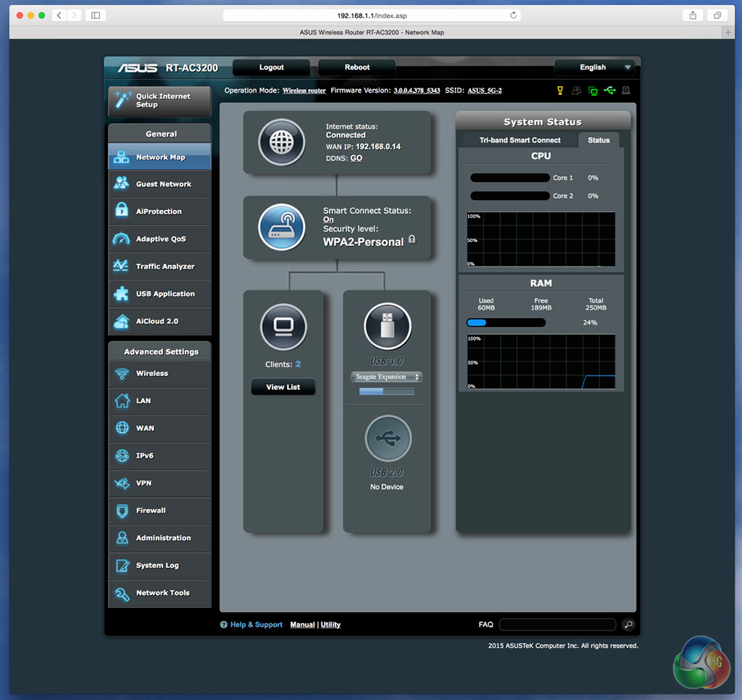Click the green network clients status icon
The height and width of the screenshot is (700, 742).
coord(593,91)
